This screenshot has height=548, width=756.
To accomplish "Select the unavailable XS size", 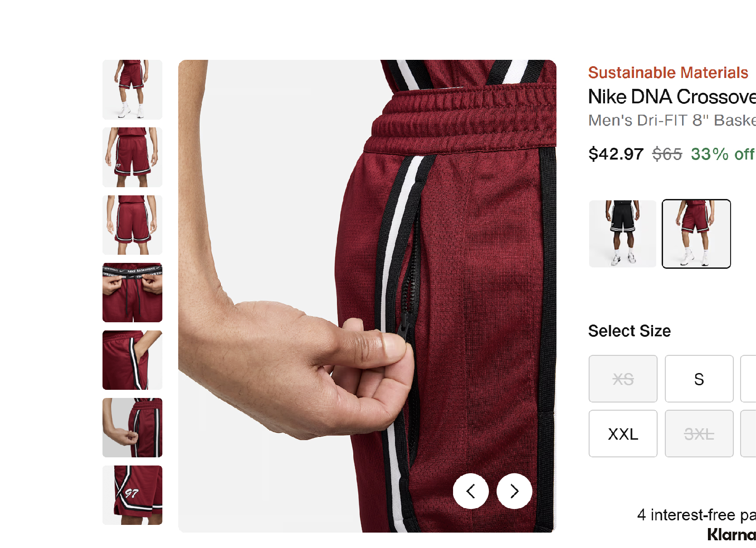I will point(623,378).
